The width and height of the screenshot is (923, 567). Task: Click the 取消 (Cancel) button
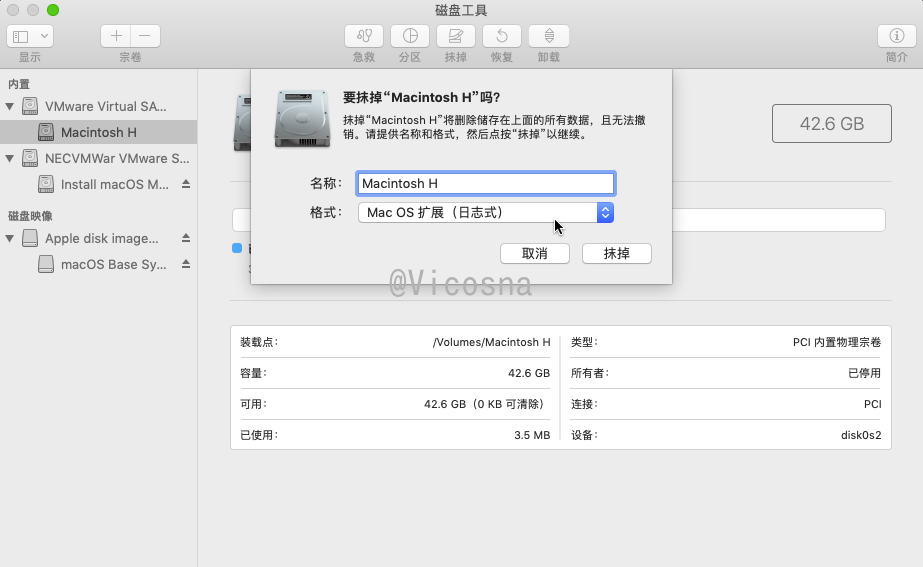click(x=534, y=254)
